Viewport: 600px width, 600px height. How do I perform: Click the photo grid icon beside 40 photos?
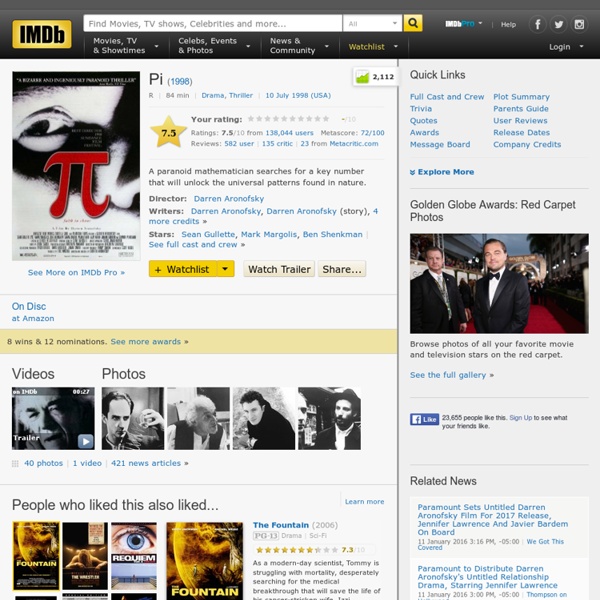15,463
